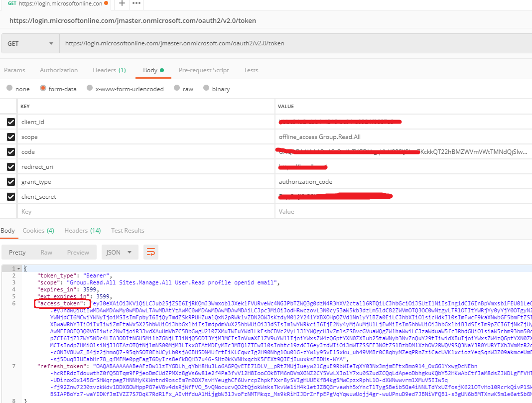Viewport: 532px width, 403px height.
Task: Select x-www-form-urlencoded radio option
Action: pyautogui.click(x=90, y=88)
